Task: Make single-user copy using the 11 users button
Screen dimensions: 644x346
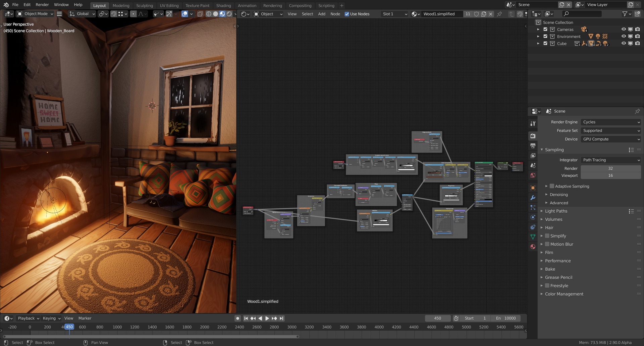Action: [468, 14]
